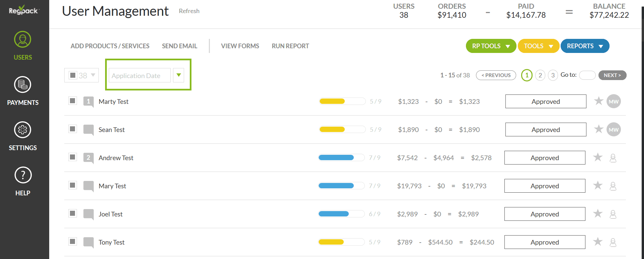Image resolution: width=644 pixels, height=259 pixels.
Task: Open Settings gear in sidebar
Action: (22, 130)
